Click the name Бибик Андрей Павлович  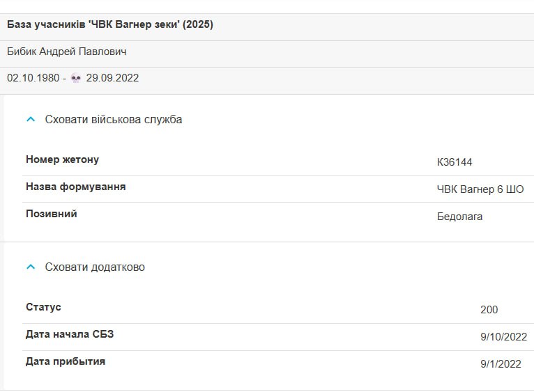click(67, 52)
